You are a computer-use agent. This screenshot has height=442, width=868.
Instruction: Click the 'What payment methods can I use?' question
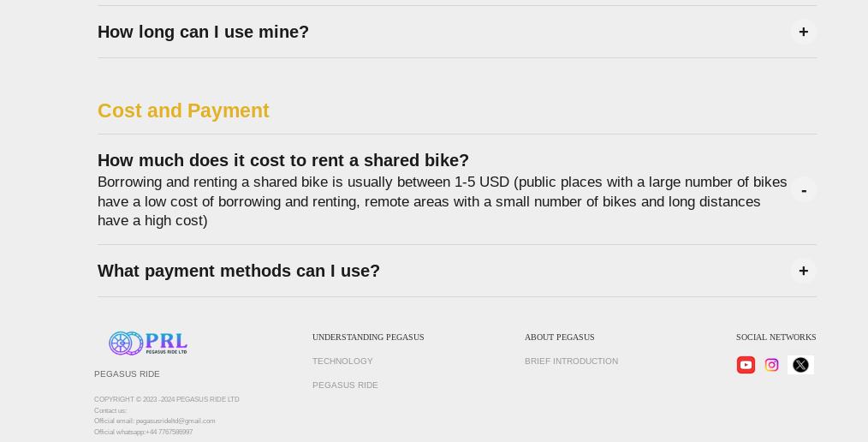tap(239, 271)
